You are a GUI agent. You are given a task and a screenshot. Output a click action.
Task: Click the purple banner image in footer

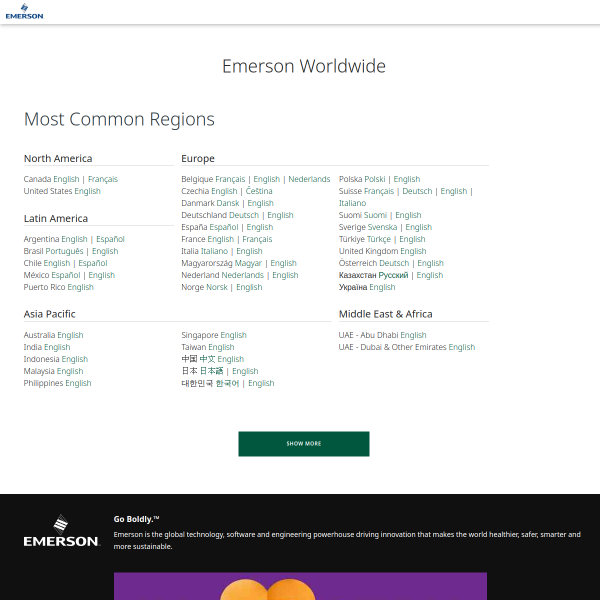(x=300, y=586)
